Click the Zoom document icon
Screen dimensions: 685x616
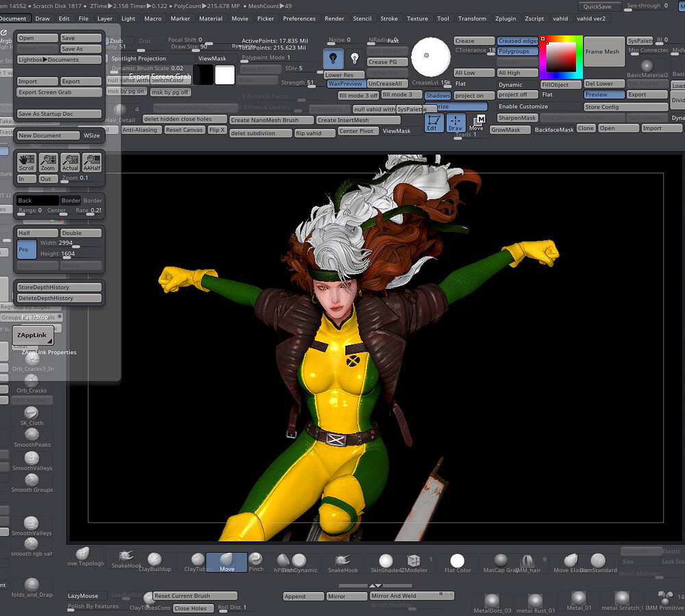pyautogui.click(x=48, y=162)
